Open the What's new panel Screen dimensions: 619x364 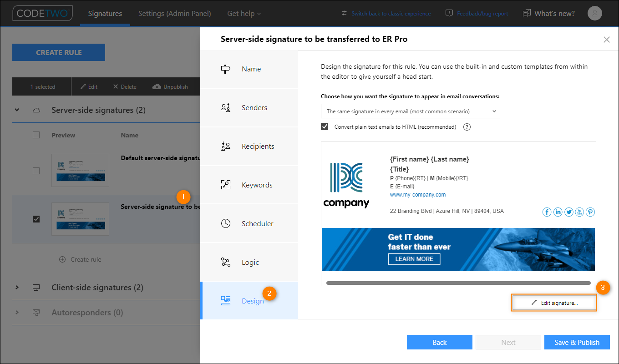[549, 13]
